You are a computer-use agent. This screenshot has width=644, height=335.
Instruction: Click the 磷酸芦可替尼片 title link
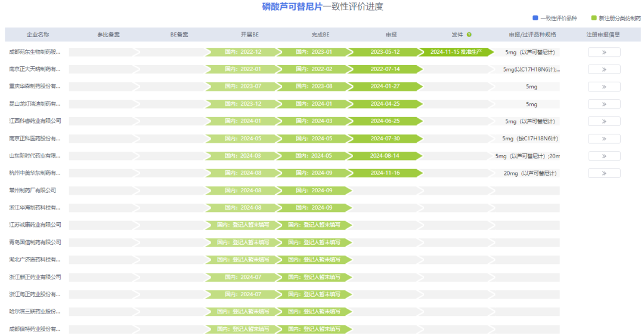click(292, 7)
